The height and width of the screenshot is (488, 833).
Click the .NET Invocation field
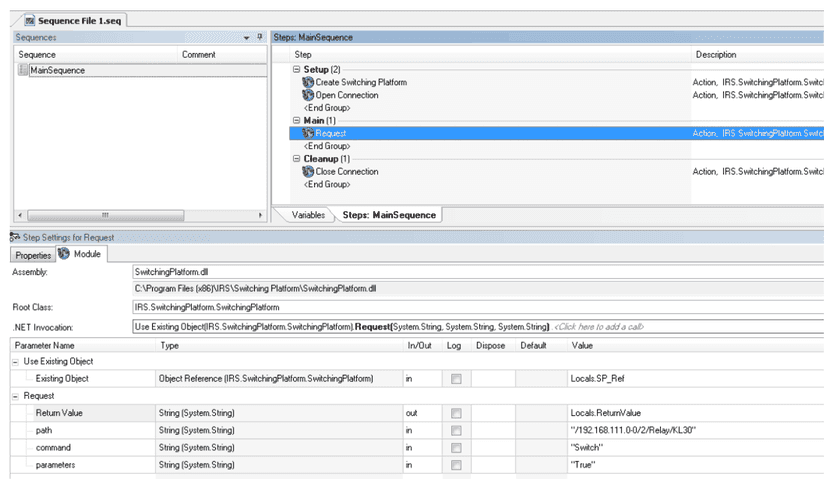478,327
